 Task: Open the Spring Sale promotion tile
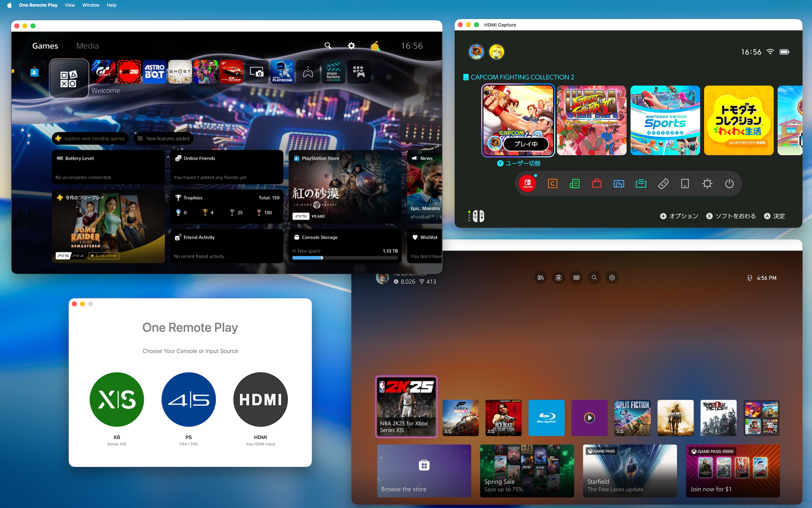(x=527, y=471)
